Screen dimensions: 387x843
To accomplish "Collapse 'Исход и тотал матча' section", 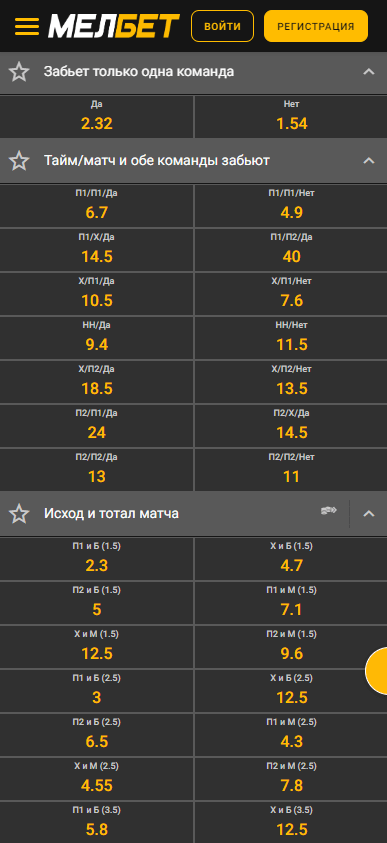I will (x=369, y=513).
